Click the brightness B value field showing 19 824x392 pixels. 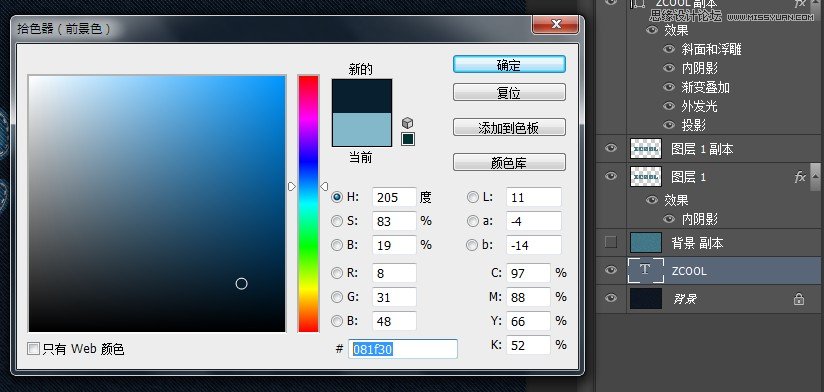tap(394, 245)
